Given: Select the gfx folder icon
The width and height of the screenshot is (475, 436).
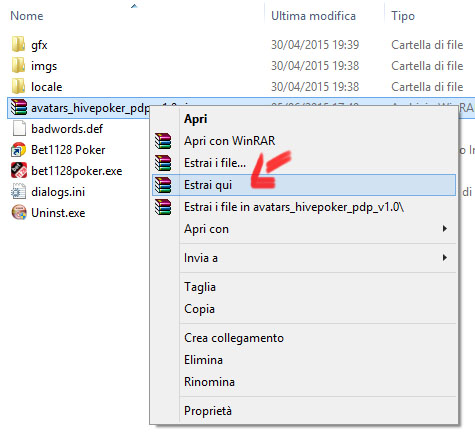Looking at the screenshot, I should pos(18,44).
